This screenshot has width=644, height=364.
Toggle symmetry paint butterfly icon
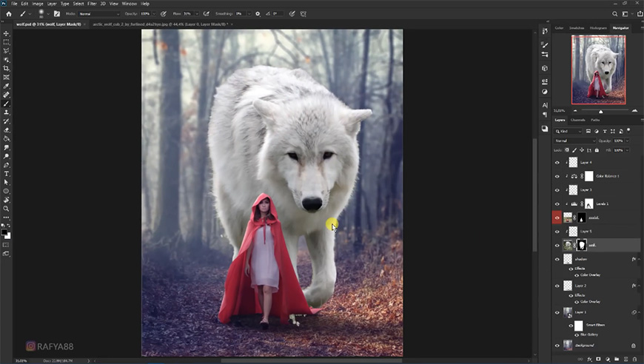tap(303, 14)
